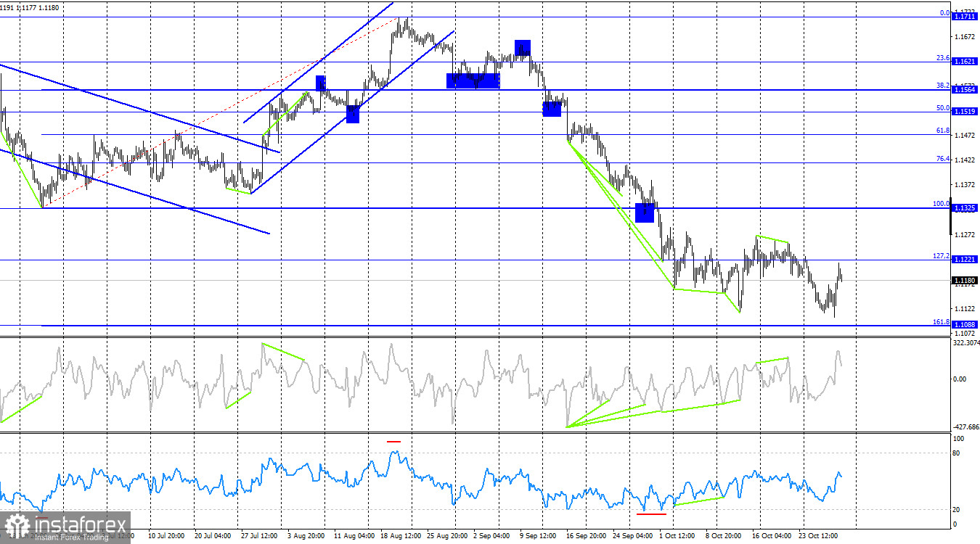Click the 1.1519 price level label
980x544 pixels.
[965, 112]
